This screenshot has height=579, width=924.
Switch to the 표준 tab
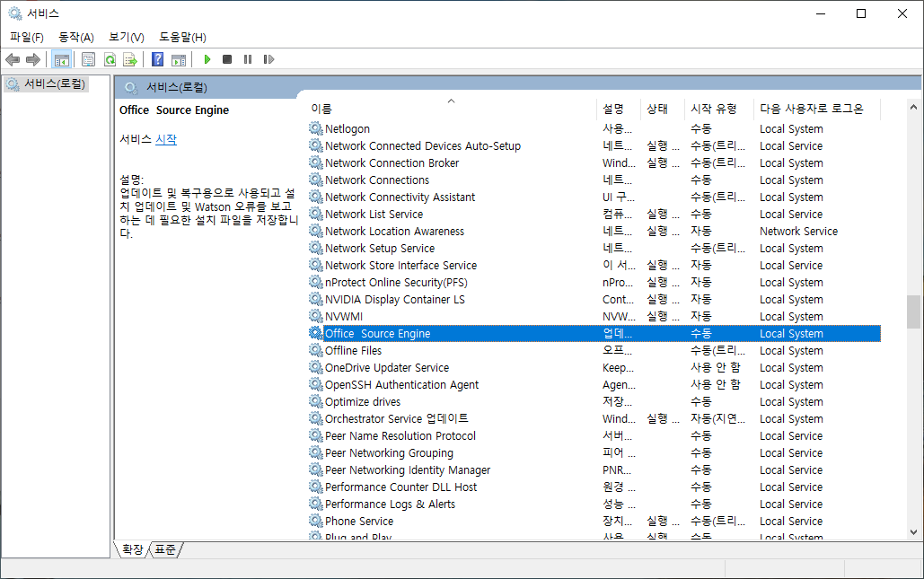coord(165,549)
